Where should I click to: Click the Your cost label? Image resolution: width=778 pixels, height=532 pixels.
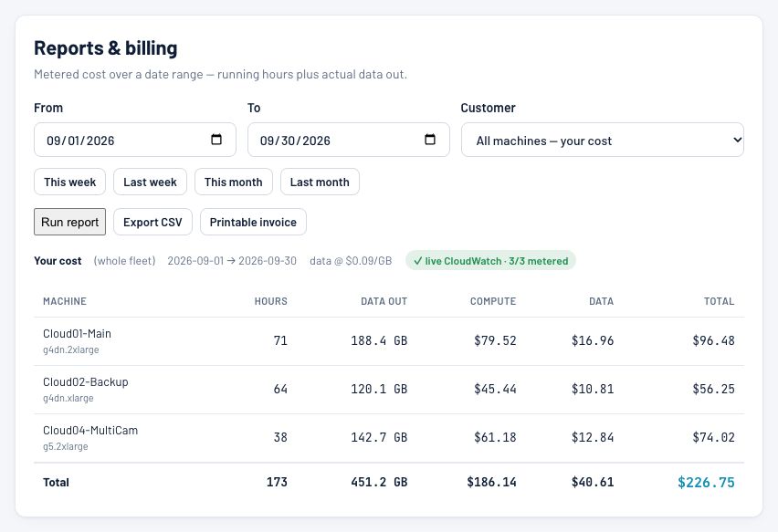tap(58, 261)
